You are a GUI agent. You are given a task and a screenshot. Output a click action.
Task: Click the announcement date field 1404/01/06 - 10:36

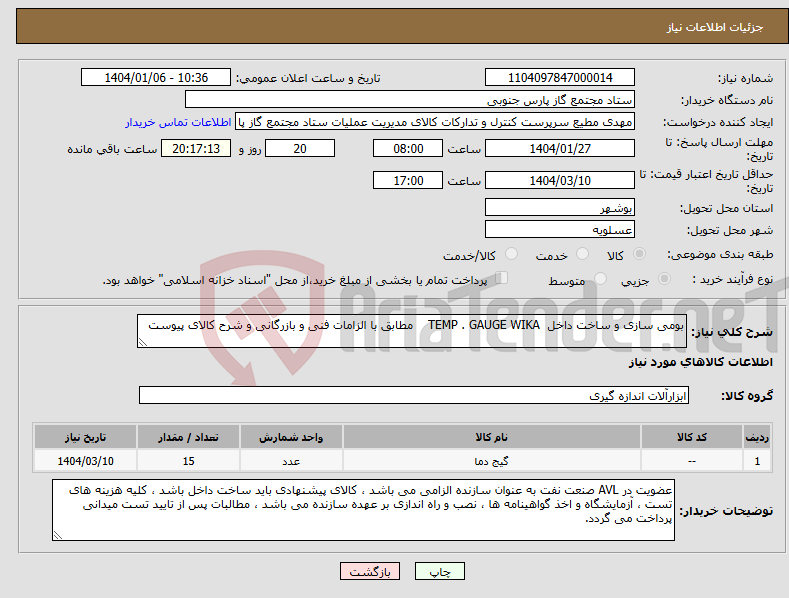click(156, 78)
